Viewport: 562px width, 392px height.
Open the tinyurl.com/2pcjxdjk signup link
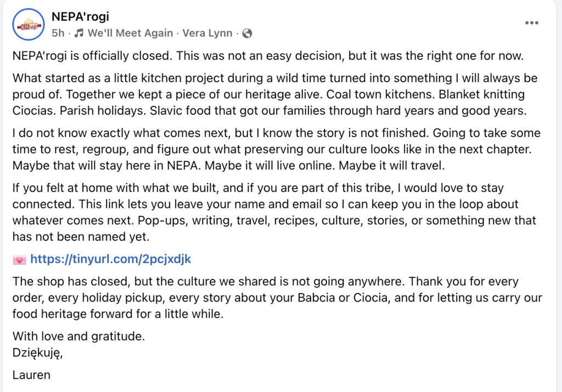coord(110,259)
